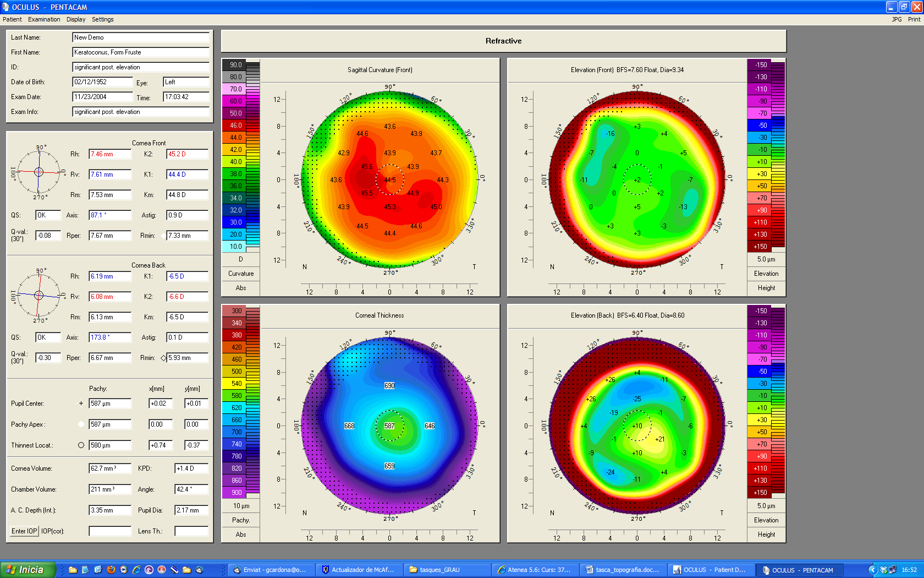The height and width of the screenshot is (578, 924).
Task: Click the Enter IOP button
Action: pyautogui.click(x=25, y=531)
